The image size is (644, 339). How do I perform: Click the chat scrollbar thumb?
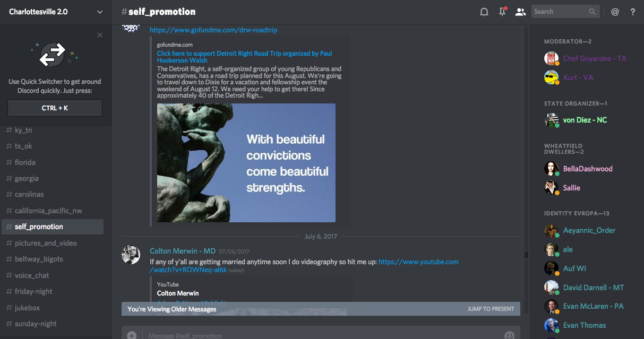[x=526, y=255]
